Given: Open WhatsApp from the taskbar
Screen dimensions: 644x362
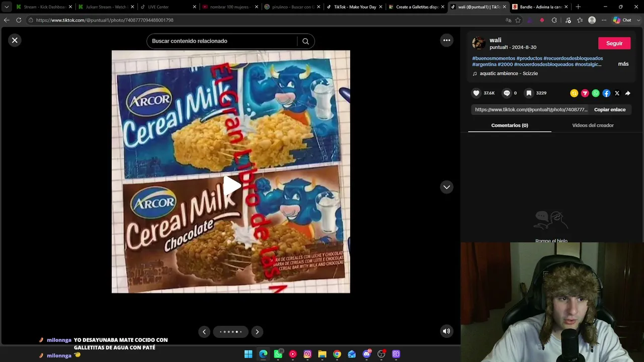Looking at the screenshot, I should click(x=278, y=354).
